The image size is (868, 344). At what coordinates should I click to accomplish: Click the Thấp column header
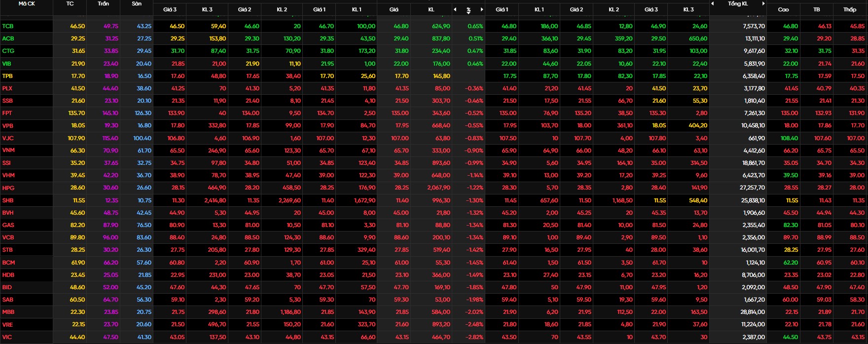coord(850,9)
